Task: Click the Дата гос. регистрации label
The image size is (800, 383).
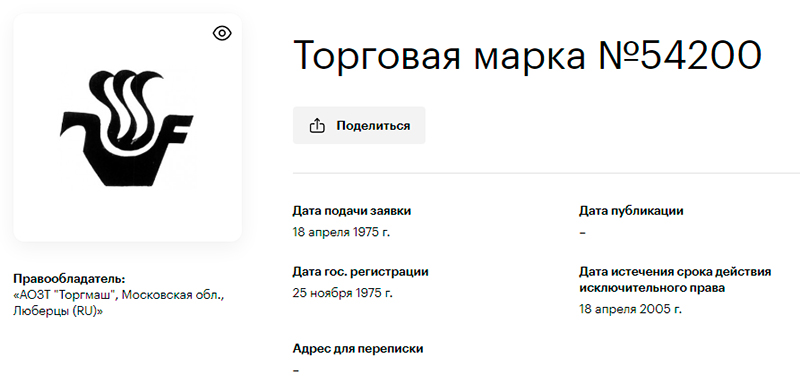Action: coord(360,272)
